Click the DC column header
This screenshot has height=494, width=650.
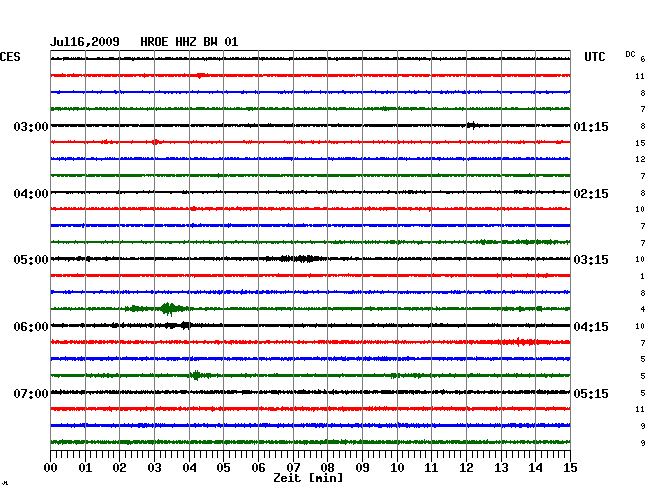(x=630, y=54)
